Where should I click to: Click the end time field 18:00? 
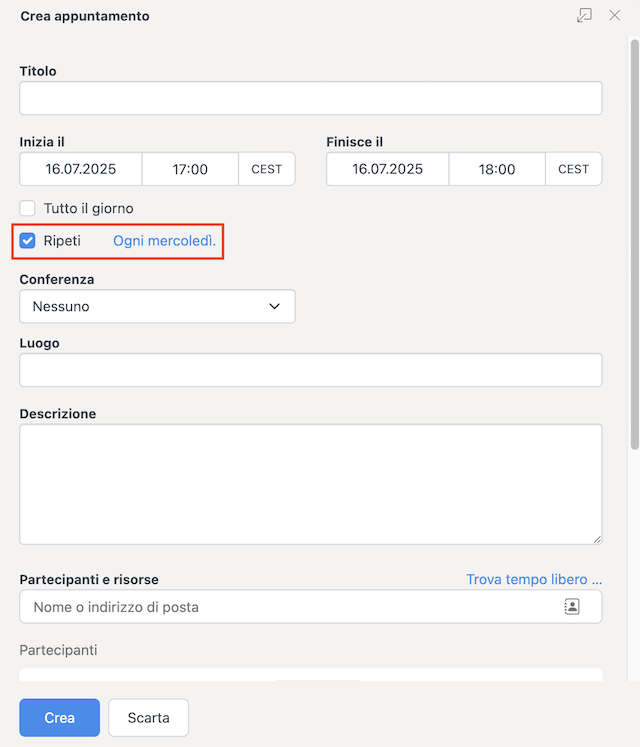pos(497,169)
